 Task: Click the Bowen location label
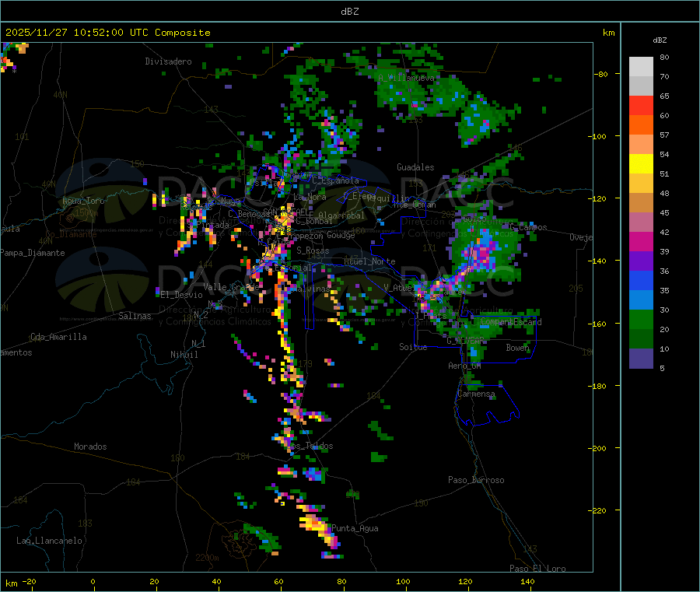click(x=517, y=347)
